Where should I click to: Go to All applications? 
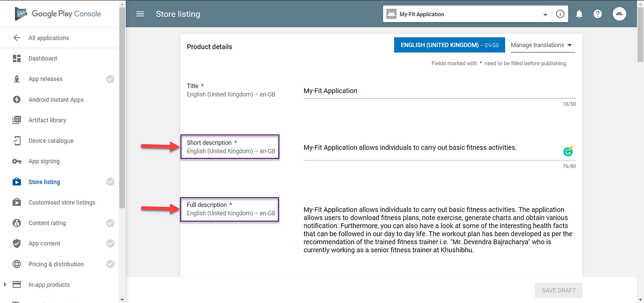[x=49, y=38]
